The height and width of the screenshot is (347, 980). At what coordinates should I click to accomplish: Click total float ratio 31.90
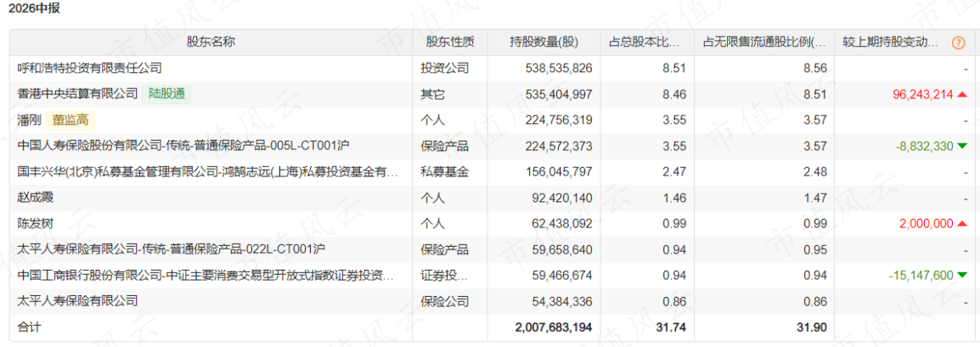pyautogui.click(x=813, y=327)
